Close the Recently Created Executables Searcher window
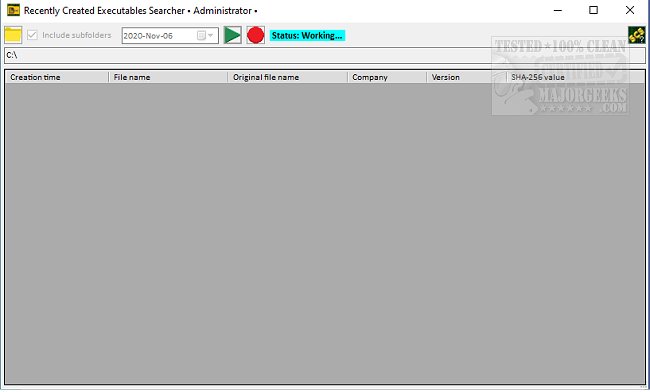Image resolution: width=650 pixels, height=392 pixels. pos(630,10)
